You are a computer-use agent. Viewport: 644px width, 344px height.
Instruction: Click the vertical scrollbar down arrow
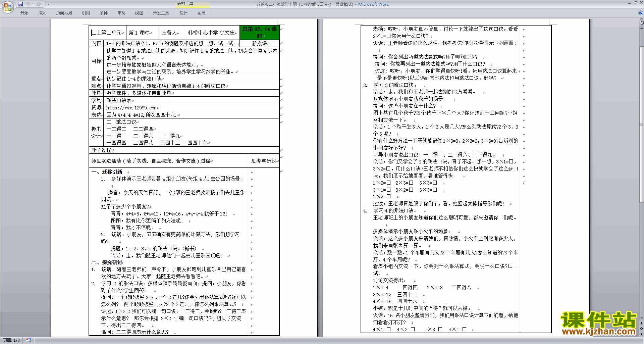point(642,318)
